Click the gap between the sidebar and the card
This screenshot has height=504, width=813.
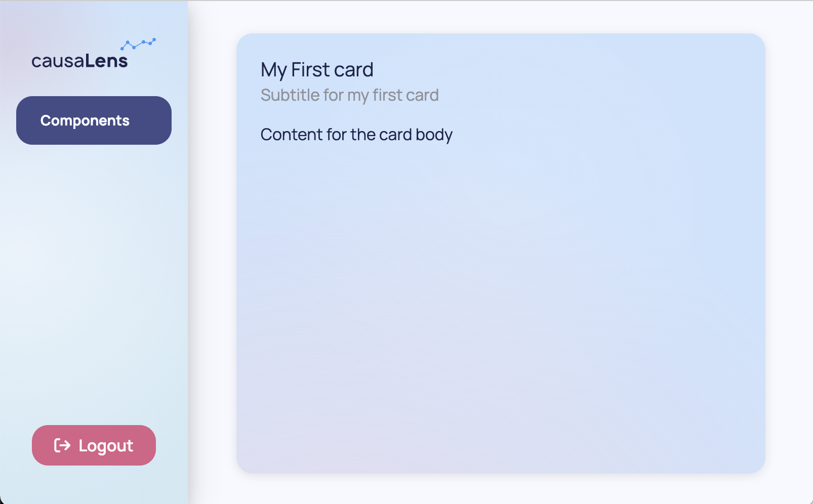tap(212, 253)
